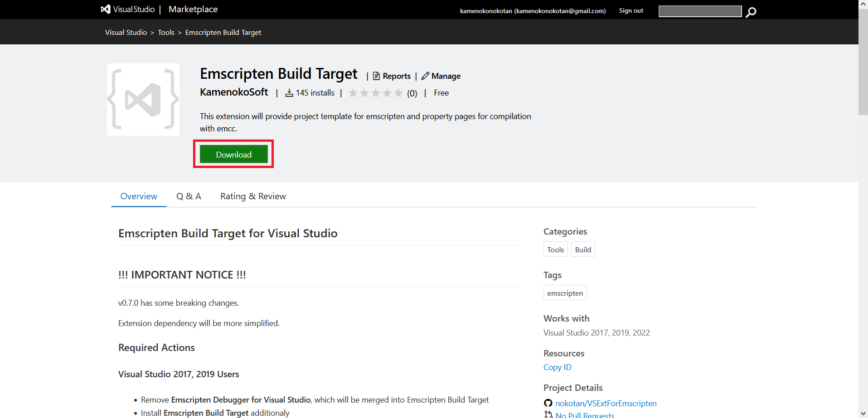
Task: Click the IMPORTANT NOTICE heading
Action: pos(182,275)
